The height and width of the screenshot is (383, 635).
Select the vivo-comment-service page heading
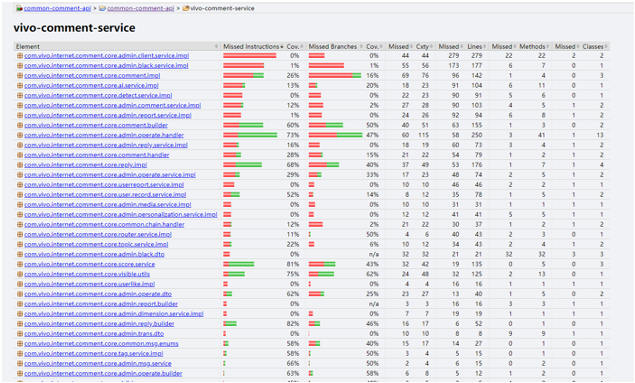75,28
